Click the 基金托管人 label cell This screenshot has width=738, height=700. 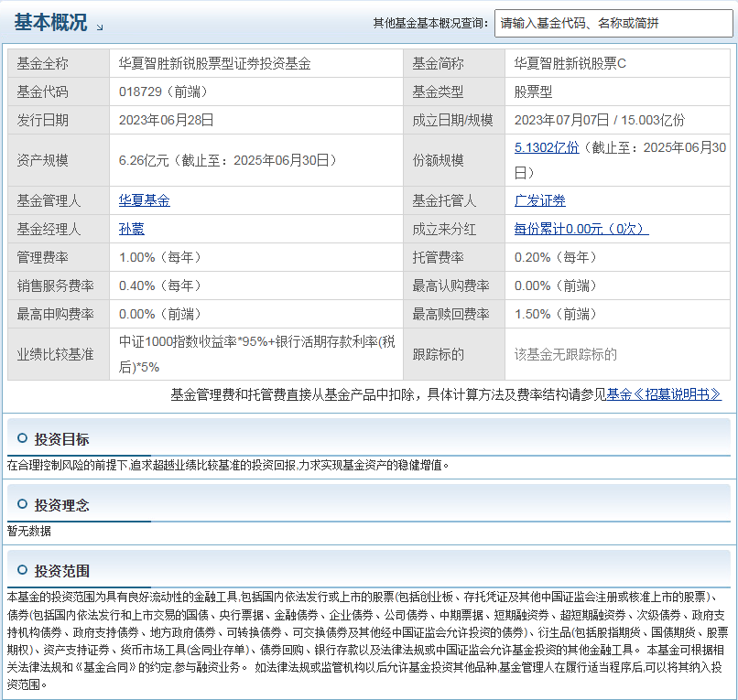[454, 201]
